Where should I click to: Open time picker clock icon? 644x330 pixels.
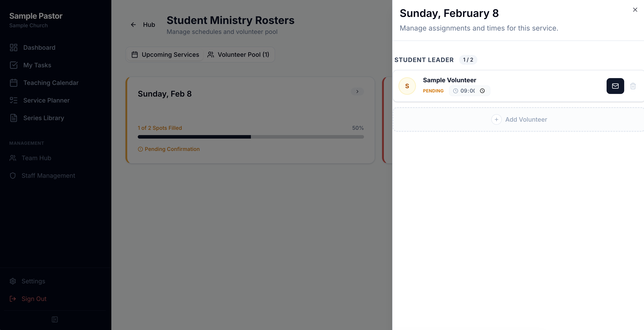pos(482,91)
